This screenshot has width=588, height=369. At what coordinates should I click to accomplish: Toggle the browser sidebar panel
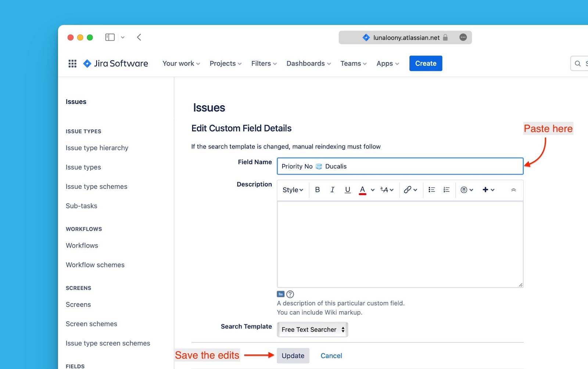click(x=110, y=37)
